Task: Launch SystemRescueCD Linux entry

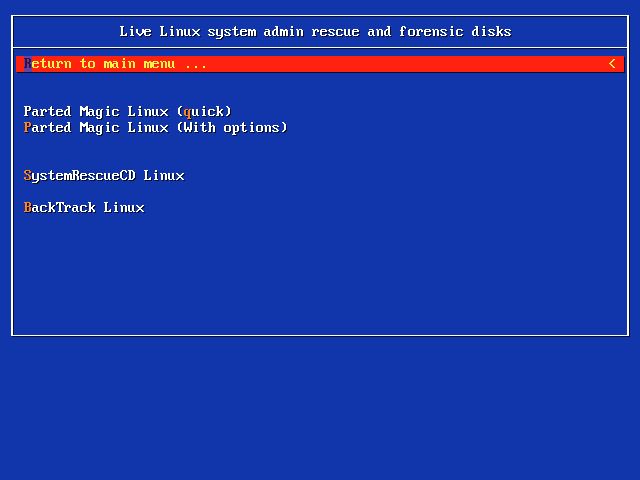Action: 104,176
